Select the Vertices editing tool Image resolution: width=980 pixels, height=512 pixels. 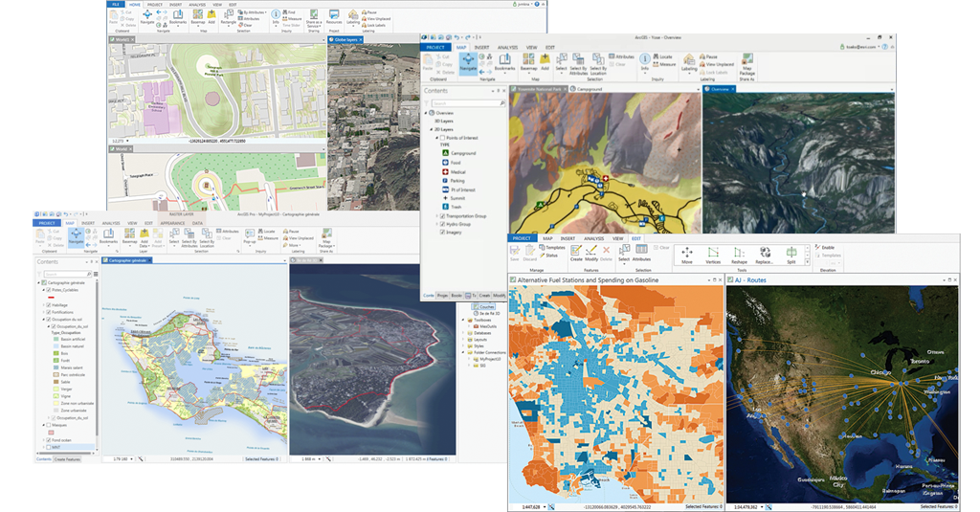pos(713,256)
